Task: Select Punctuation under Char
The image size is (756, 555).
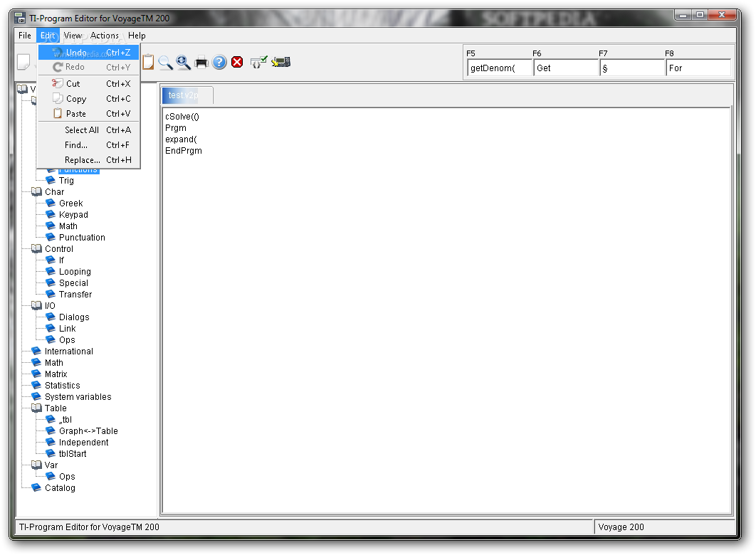Action: point(82,238)
